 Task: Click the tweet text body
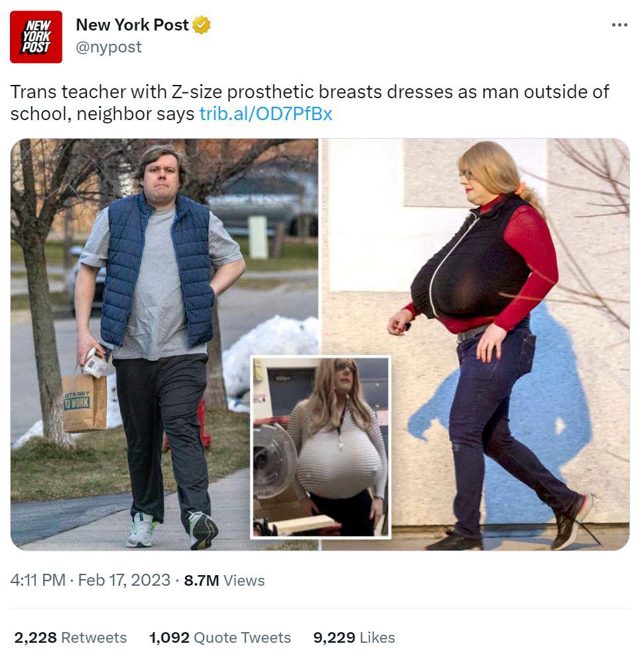[310, 103]
